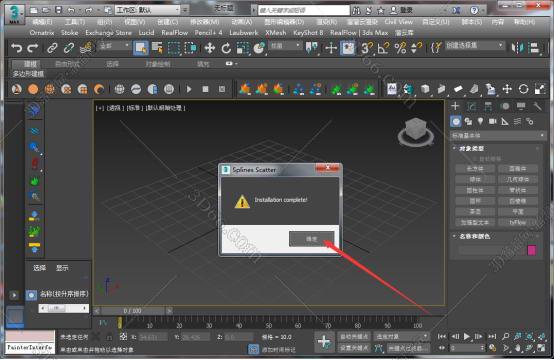Image resolution: width=554 pixels, height=360 pixels.
Task: Confirm the Splines Scatter installation dialog
Action: [311, 239]
